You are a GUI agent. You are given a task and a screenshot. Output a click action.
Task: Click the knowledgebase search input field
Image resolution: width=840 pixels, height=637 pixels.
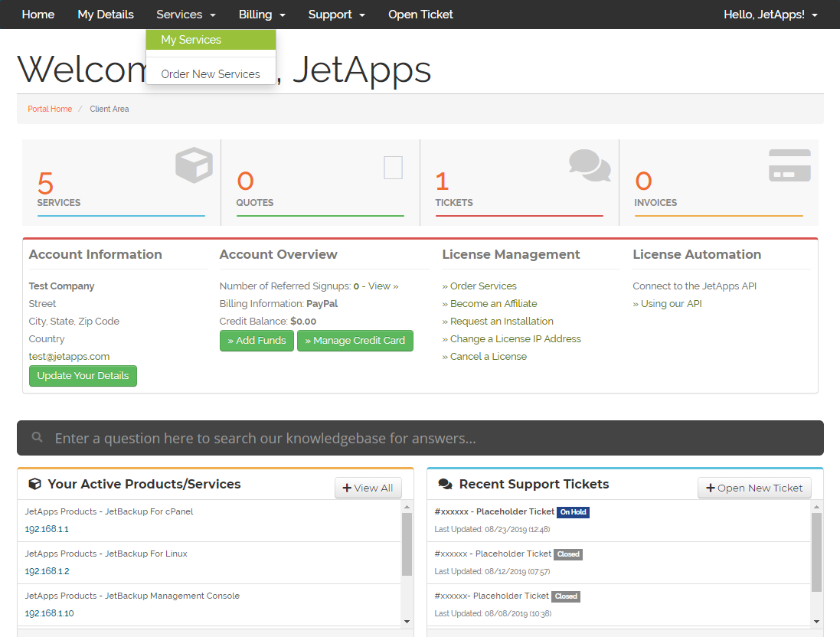point(420,438)
